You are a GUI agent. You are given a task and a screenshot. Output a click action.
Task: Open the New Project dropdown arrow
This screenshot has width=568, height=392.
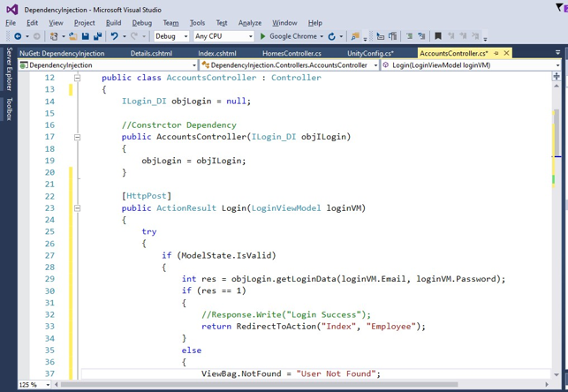64,36
